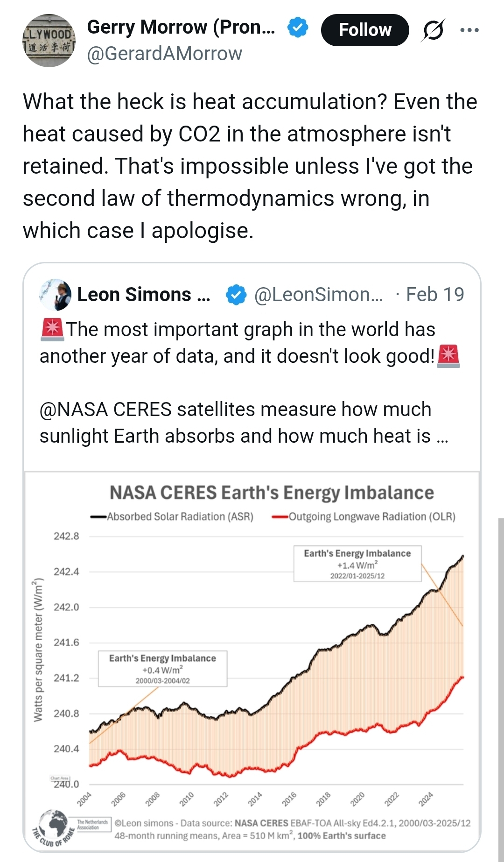Tap the siren emoji after "look good!"
The image size is (504, 862).
[448, 356]
